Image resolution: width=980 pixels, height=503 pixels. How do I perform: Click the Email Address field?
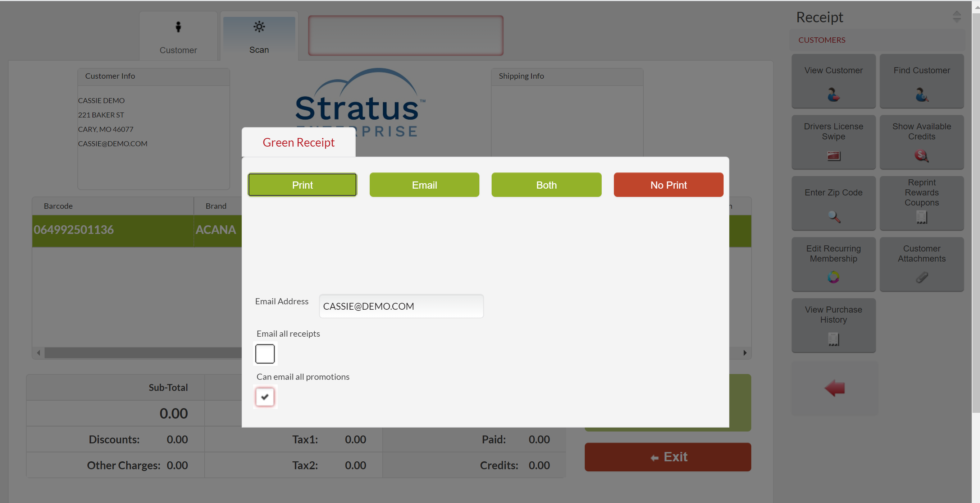(401, 306)
